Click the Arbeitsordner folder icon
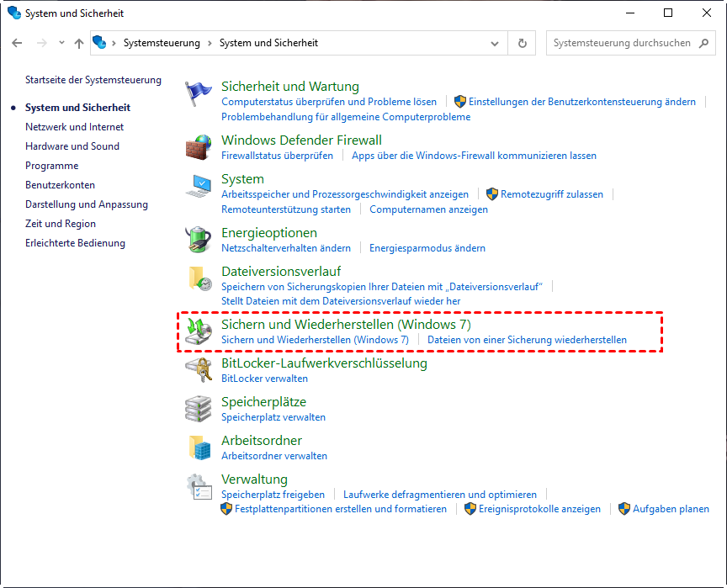Viewport: 727px width, 588px height. (199, 448)
